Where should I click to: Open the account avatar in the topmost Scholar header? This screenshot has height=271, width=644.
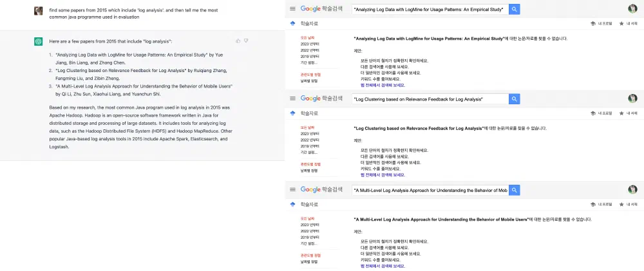coord(632,9)
